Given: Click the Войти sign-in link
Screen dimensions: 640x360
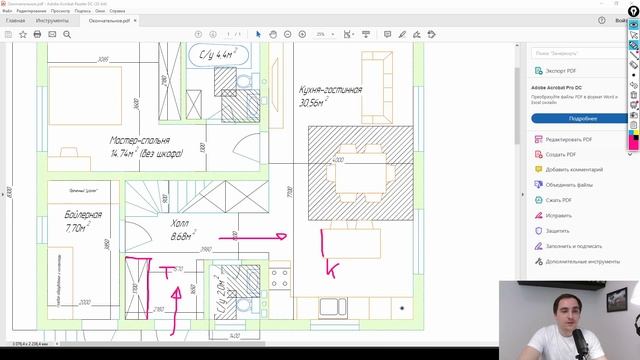Looking at the screenshot, I should point(621,20).
